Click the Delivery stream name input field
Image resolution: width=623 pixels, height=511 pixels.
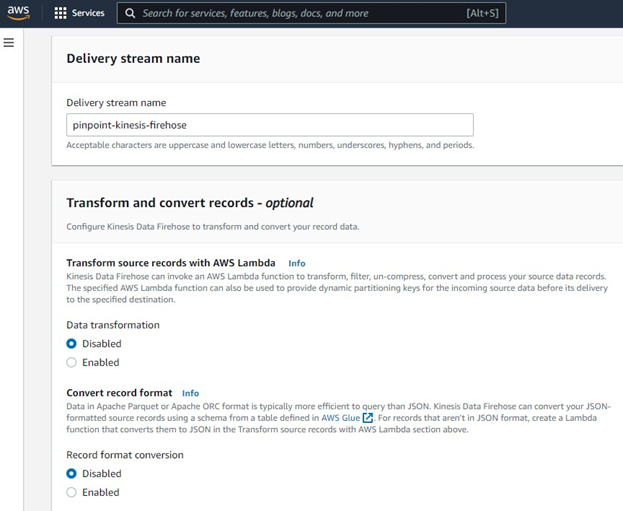pyautogui.click(x=269, y=125)
